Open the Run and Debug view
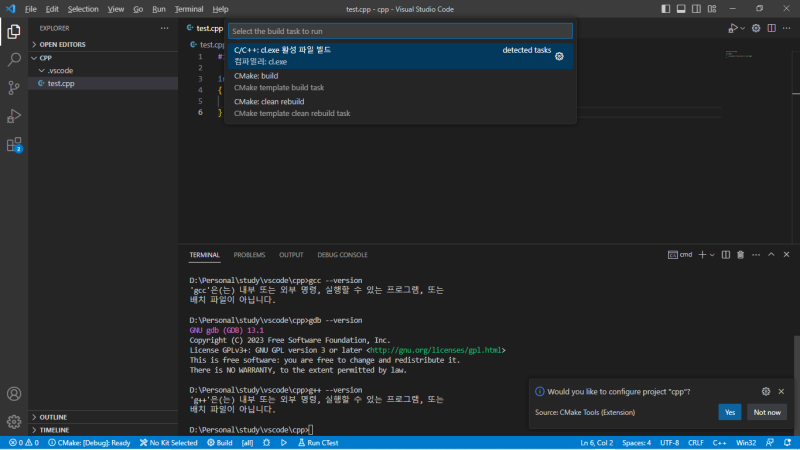Screen dimensions: 800x450 [14, 116]
